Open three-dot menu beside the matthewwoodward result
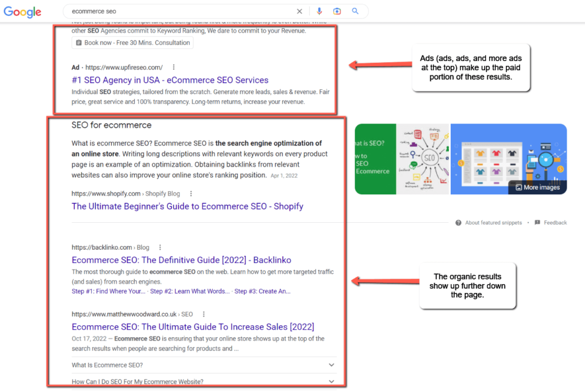 click(x=204, y=314)
